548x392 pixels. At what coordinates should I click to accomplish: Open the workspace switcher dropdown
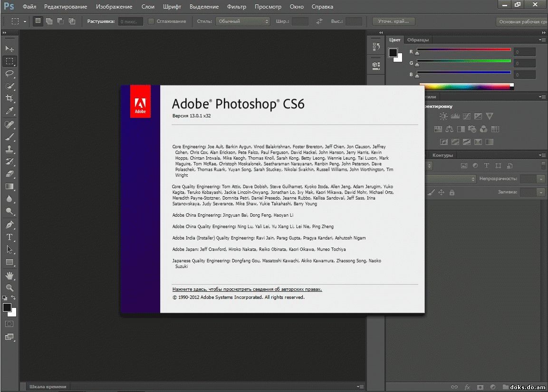point(522,22)
